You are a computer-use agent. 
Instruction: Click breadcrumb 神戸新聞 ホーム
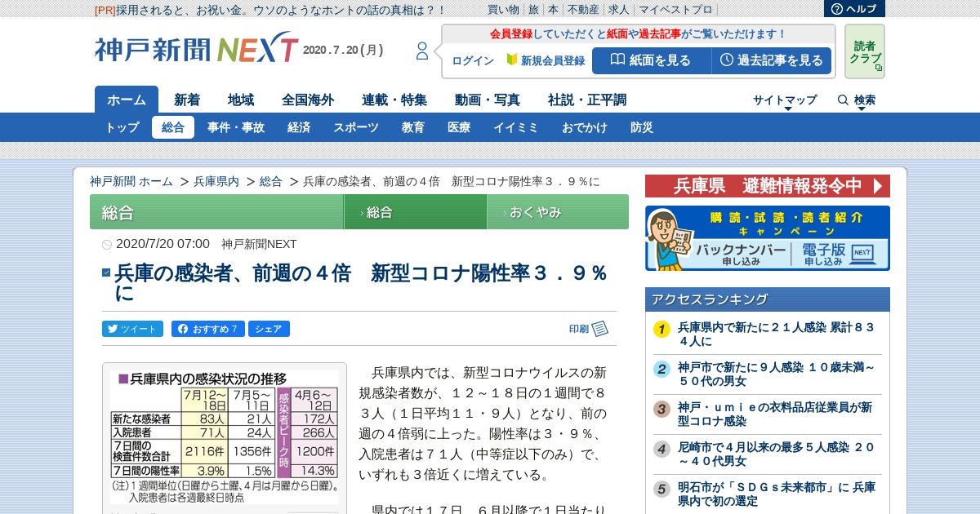coord(131,181)
